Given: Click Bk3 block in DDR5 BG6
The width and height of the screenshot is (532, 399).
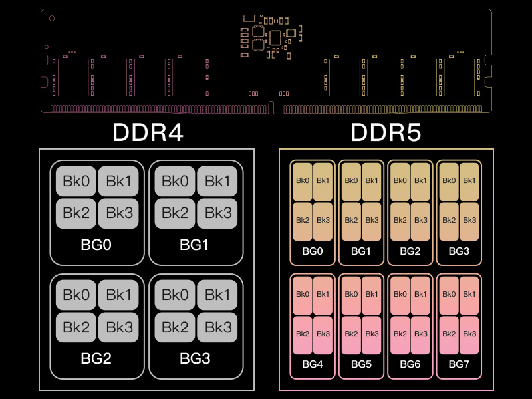Looking at the screenshot, I should tap(420, 335).
